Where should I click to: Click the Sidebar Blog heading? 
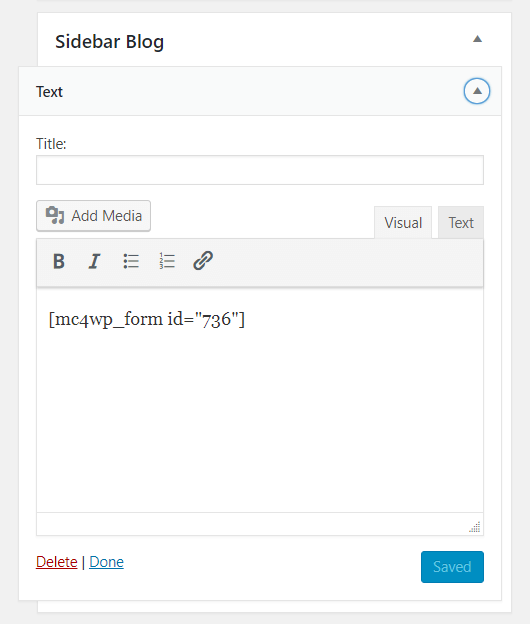pos(109,41)
